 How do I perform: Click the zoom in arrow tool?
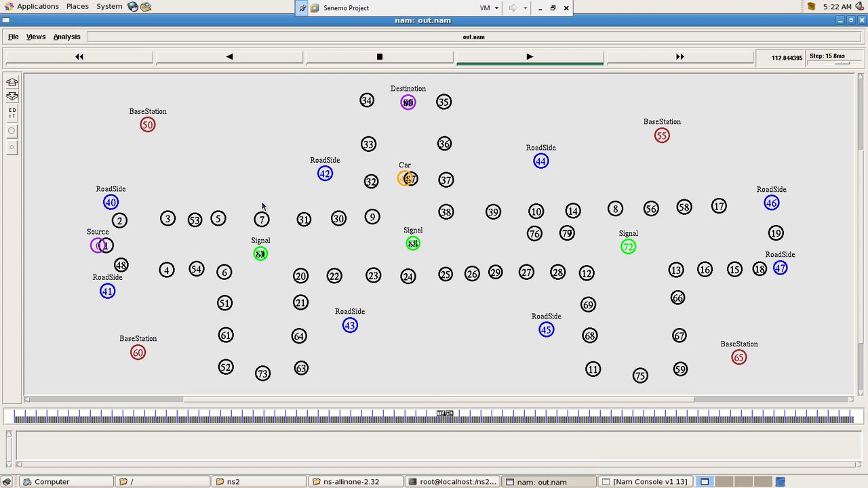pyautogui.click(x=12, y=82)
